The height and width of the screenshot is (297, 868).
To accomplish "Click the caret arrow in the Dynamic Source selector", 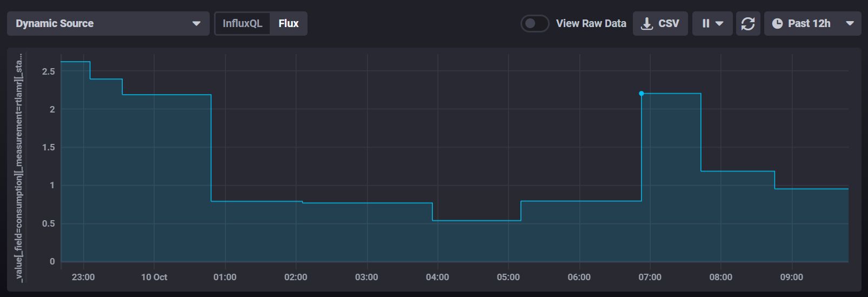I will pos(196,24).
